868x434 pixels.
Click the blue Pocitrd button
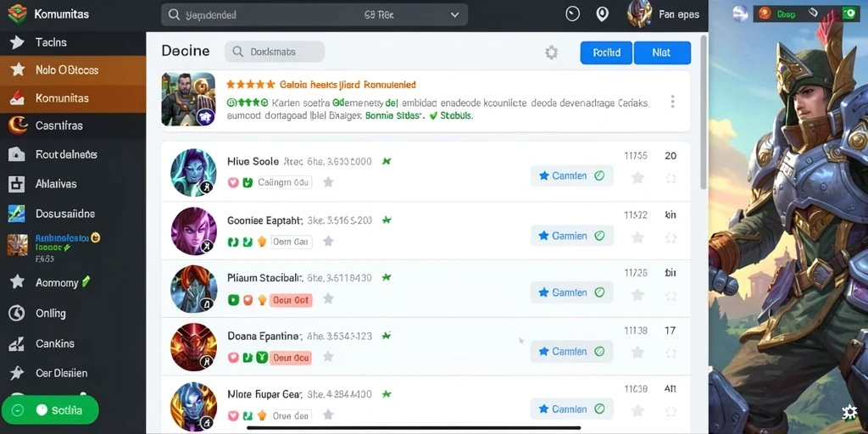tap(606, 53)
